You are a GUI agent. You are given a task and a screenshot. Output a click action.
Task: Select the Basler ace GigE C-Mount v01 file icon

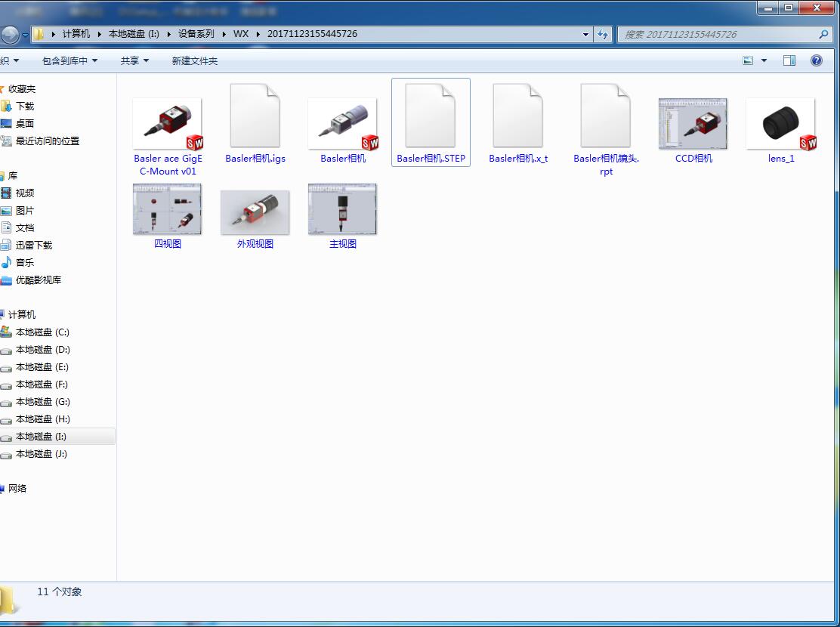[x=168, y=123]
